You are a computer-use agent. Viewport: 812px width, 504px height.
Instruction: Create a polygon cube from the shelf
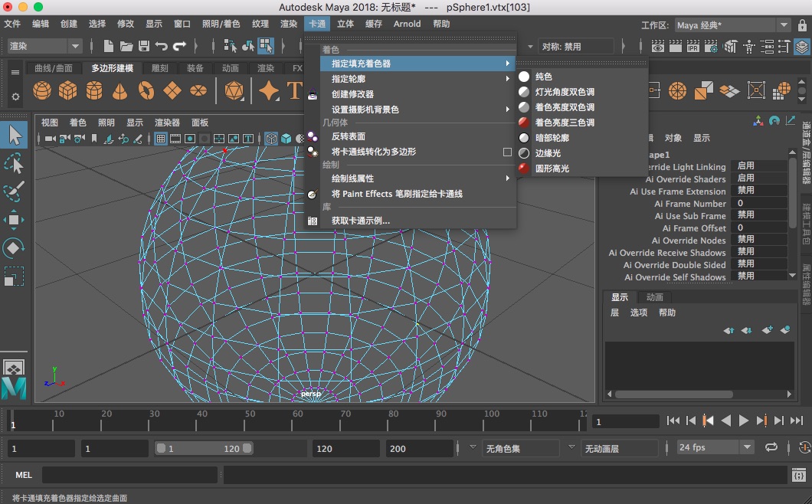67,90
